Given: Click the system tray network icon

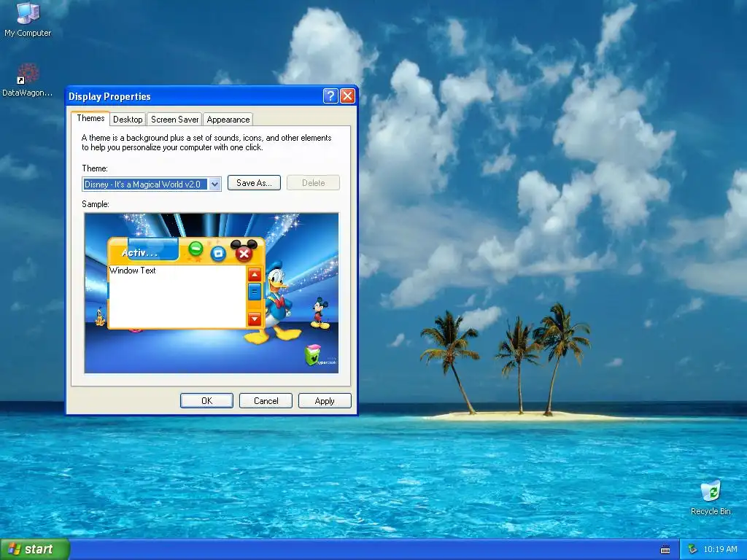Looking at the screenshot, I should [x=692, y=549].
